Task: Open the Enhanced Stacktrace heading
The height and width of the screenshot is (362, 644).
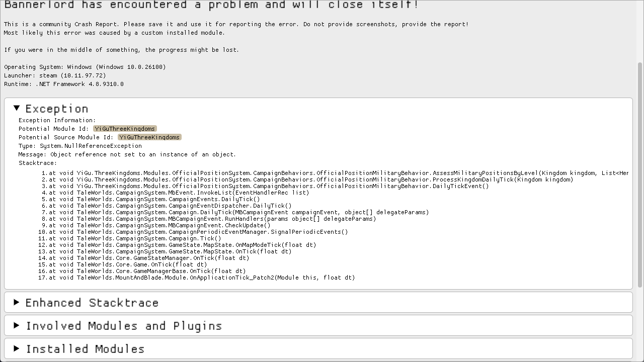Action: coord(92,303)
